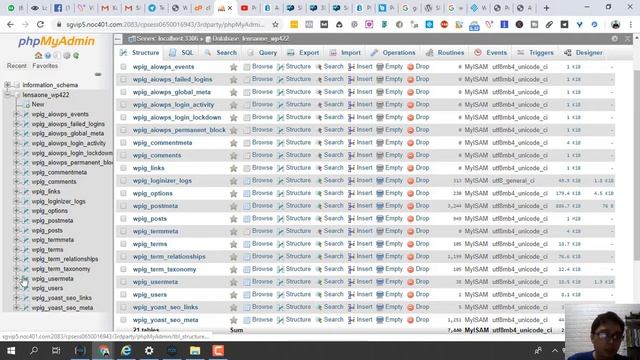Tick the checkbox for wpig_terms
The width and height of the screenshot is (640, 360).
click(124, 244)
